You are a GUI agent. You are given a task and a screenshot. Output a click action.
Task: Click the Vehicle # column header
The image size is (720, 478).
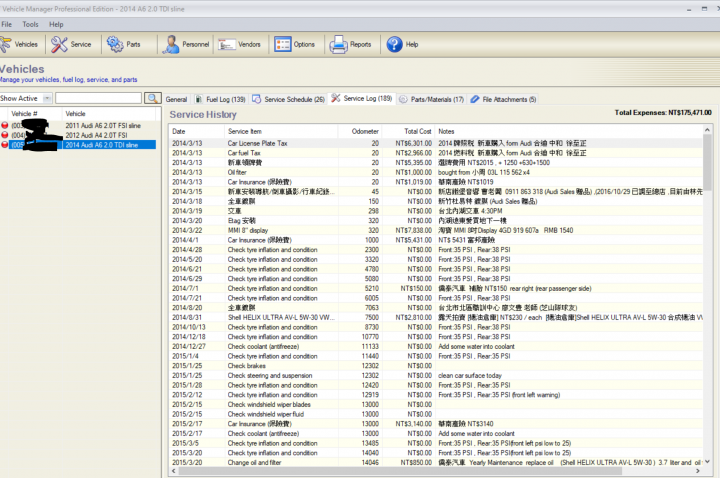point(34,113)
